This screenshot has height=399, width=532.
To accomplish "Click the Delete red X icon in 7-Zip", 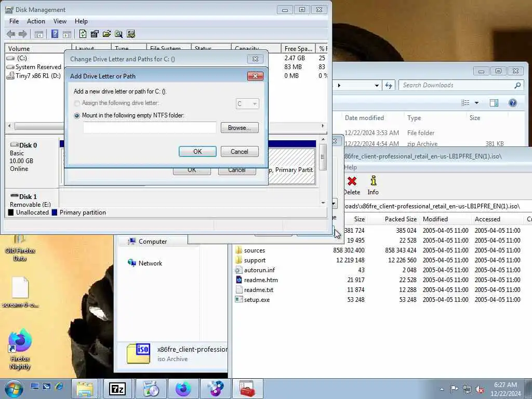I will click(x=352, y=185).
